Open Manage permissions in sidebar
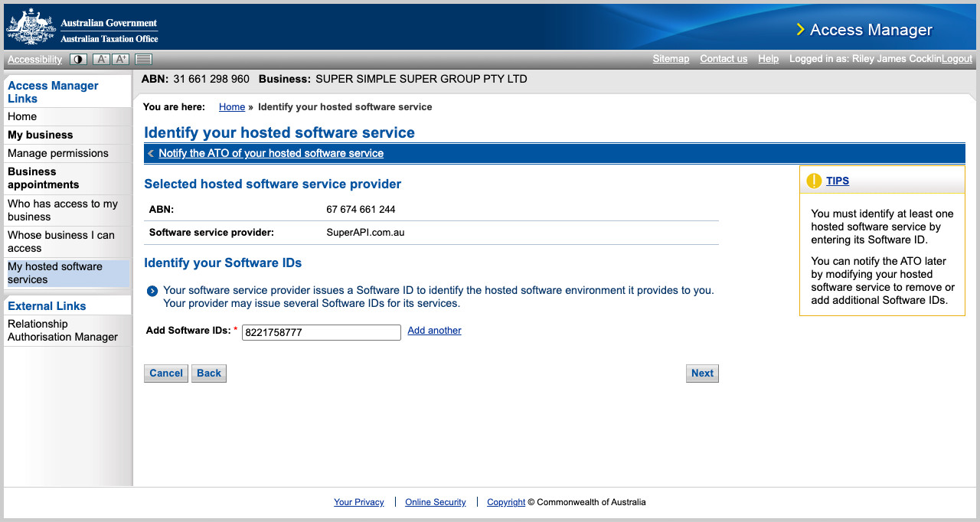Viewport: 980px width, 522px height. 58,153
